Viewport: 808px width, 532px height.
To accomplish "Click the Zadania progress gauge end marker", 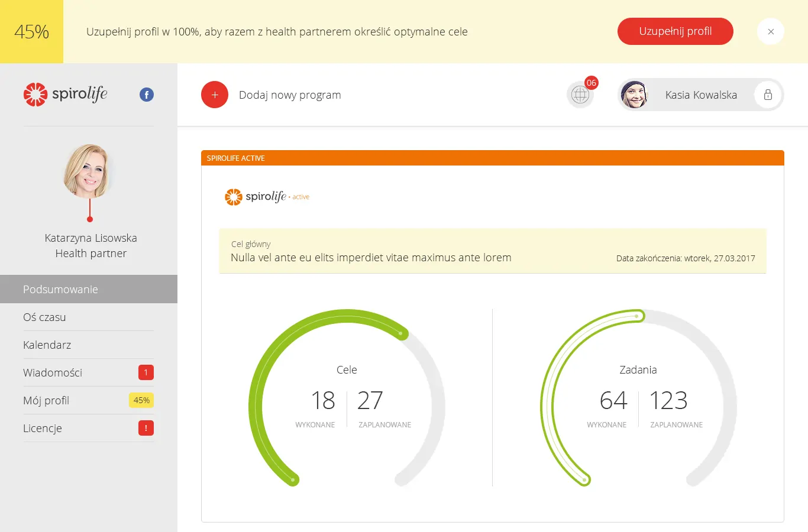I will pos(636,316).
